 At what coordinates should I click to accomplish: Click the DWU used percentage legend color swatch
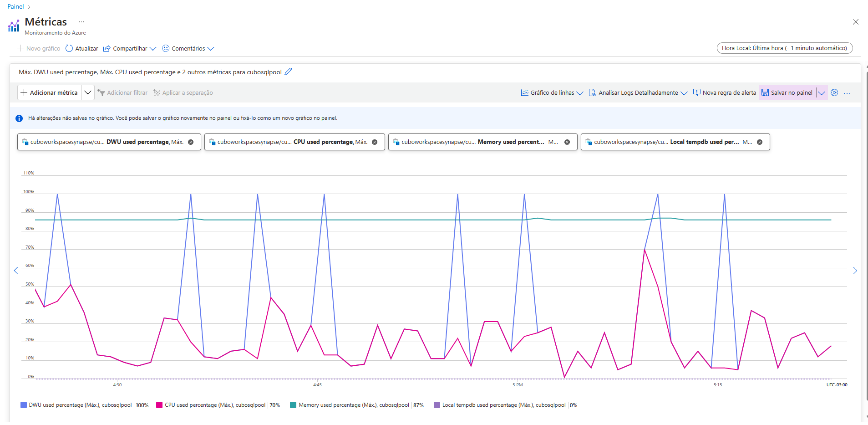[x=24, y=405]
